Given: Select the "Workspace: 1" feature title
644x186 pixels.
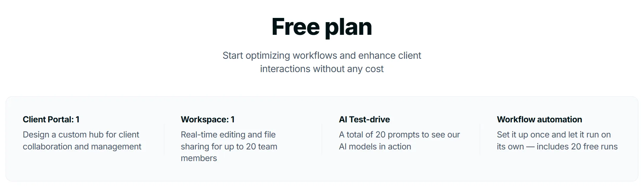Looking at the screenshot, I should point(207,120).
